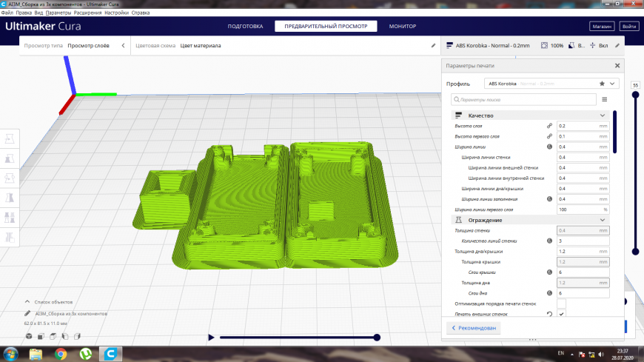Enable Оптимизация порядка печати стенок checkbox

[x=561, y=304]
